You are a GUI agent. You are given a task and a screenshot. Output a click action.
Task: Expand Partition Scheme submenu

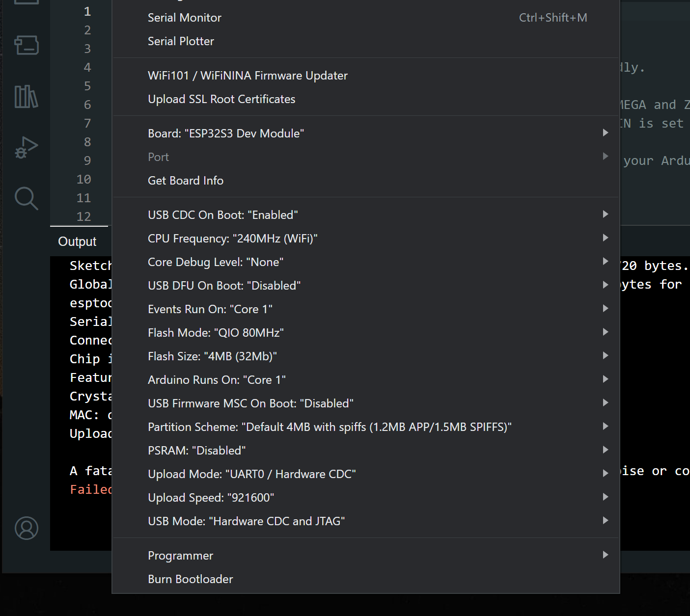(366, 427)
